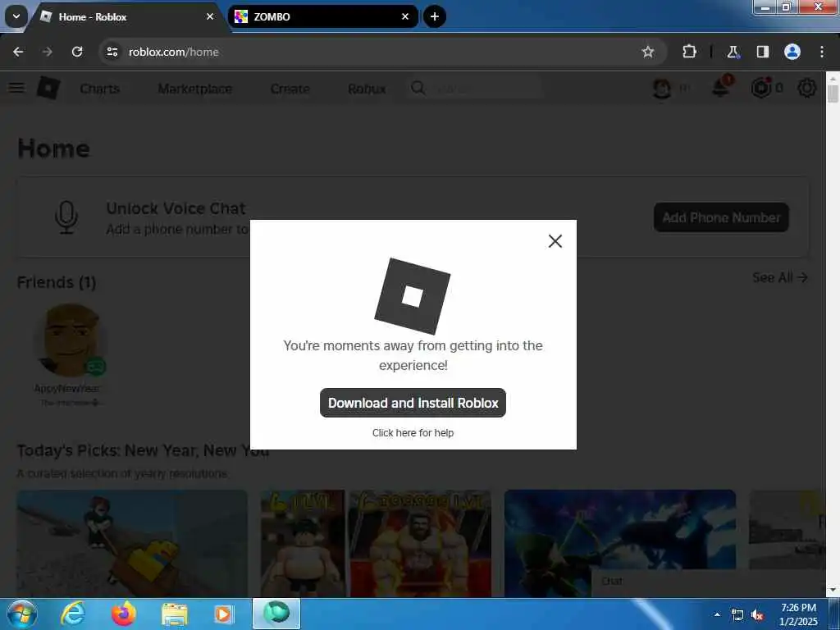View site information icon in address bar
This screenshot has height=630, width=840.
coord(112,52)
